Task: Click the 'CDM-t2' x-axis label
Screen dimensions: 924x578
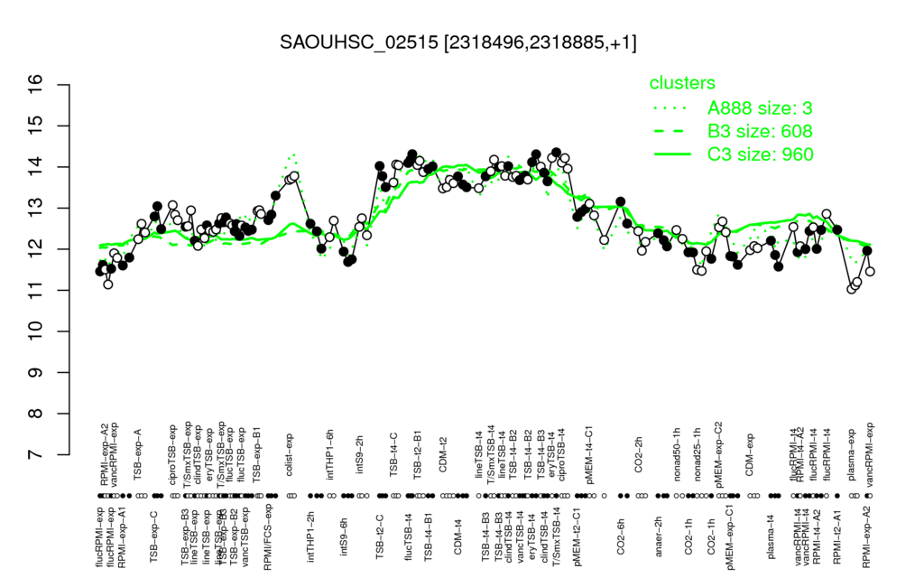Action: point(443,455)
